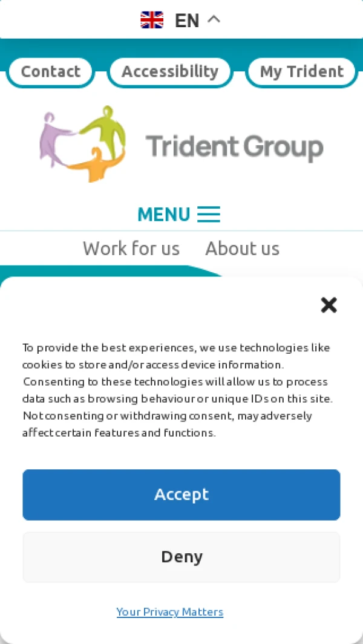Open Your Privacy Matters link
This screenshot has width=363, height=644.
pyautogui.click(x=170, y=612)
